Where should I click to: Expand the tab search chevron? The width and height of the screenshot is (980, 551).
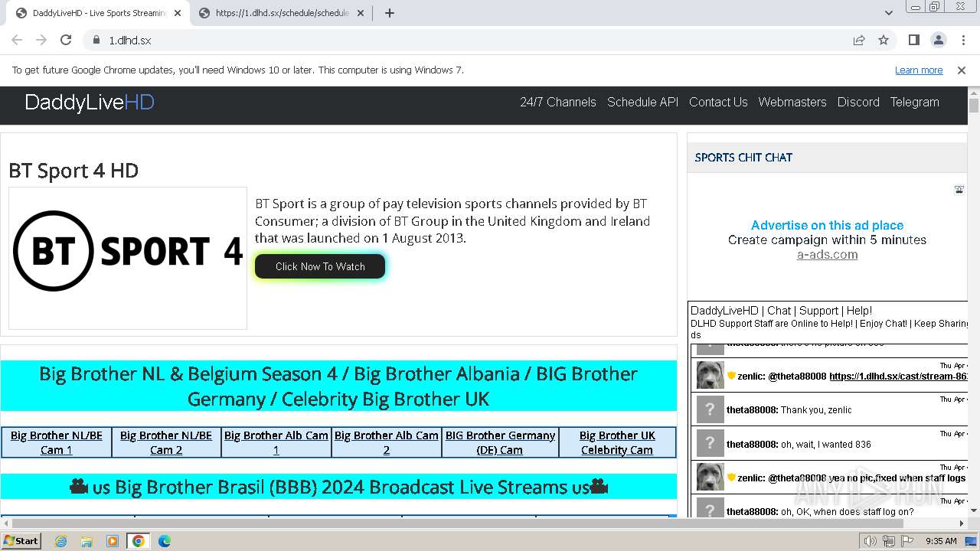pos(889,13)
